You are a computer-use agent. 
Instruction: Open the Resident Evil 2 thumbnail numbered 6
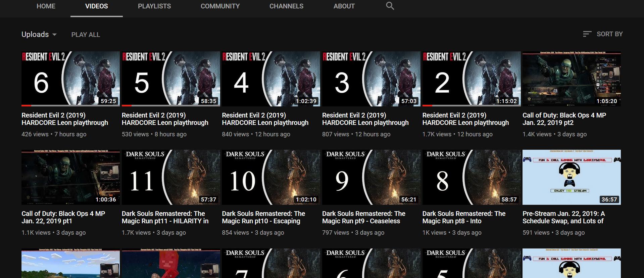pyautogui.click(x=70, y=79)
